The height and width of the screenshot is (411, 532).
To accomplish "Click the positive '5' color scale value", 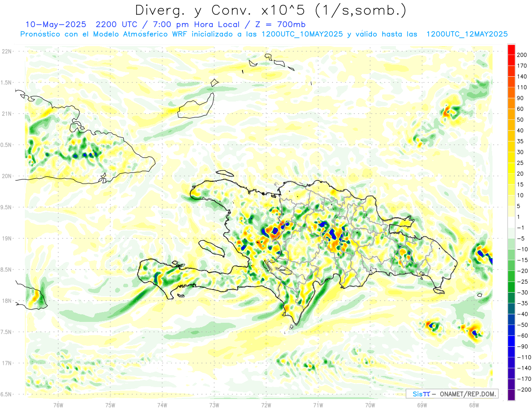I will (x=519, y=206).
